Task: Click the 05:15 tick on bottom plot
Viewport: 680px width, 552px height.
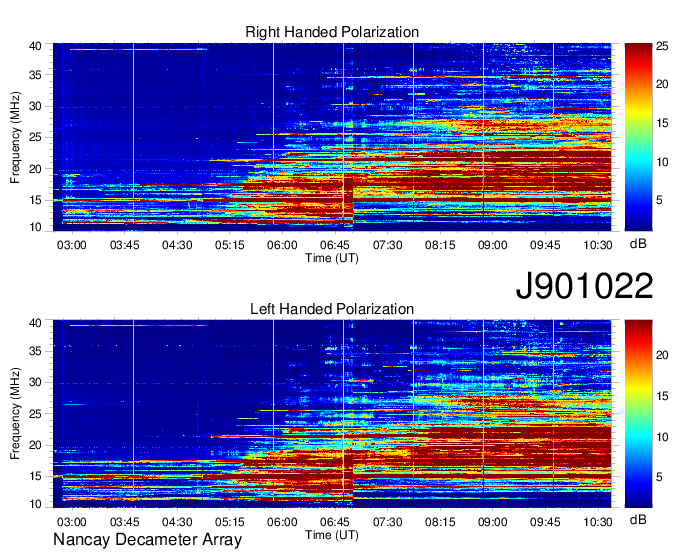Action: point(229,522)
